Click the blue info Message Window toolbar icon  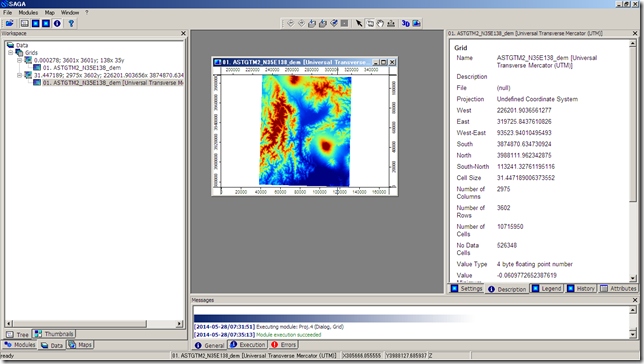57,23
